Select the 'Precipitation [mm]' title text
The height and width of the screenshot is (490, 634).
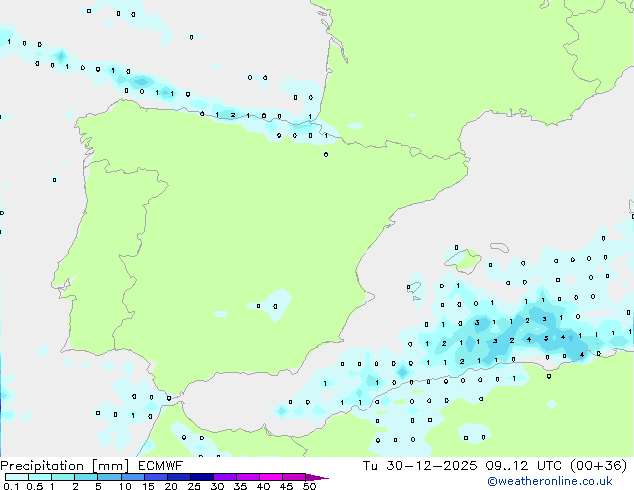click(65, 466)
